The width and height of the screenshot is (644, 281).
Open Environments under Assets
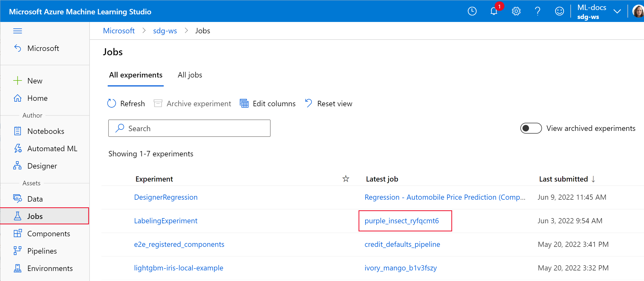50,268
